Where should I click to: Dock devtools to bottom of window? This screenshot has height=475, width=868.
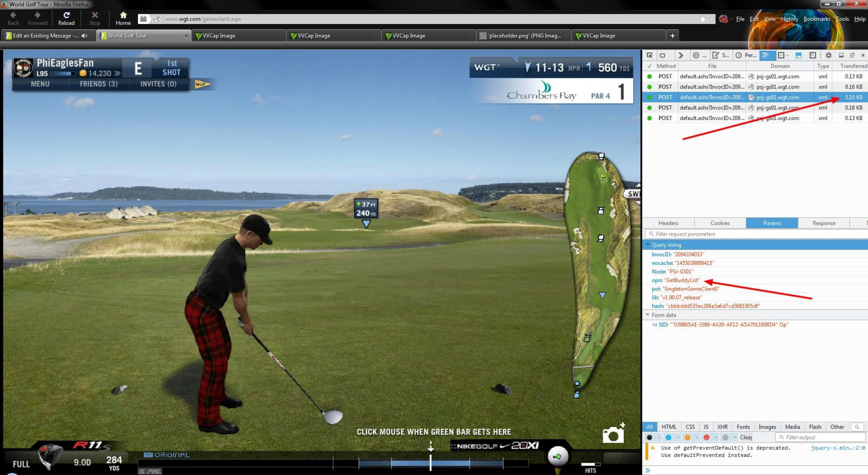(x=841, y=55)
